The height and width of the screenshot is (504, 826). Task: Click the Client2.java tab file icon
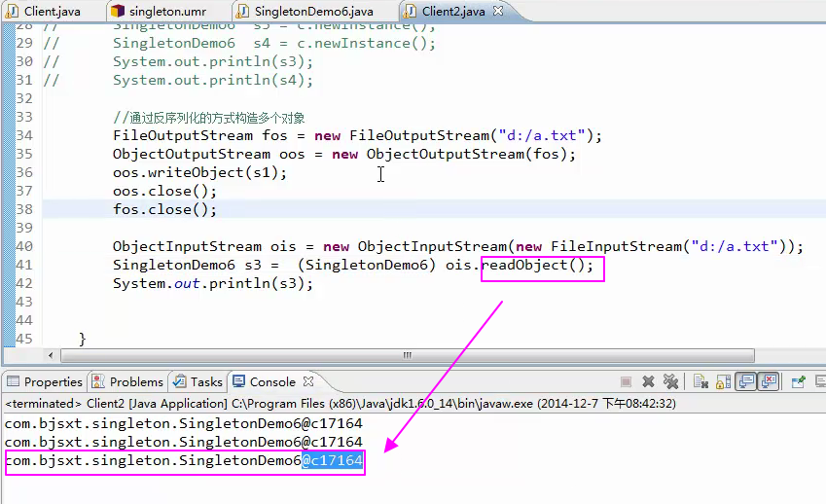(x=410, y=11)
